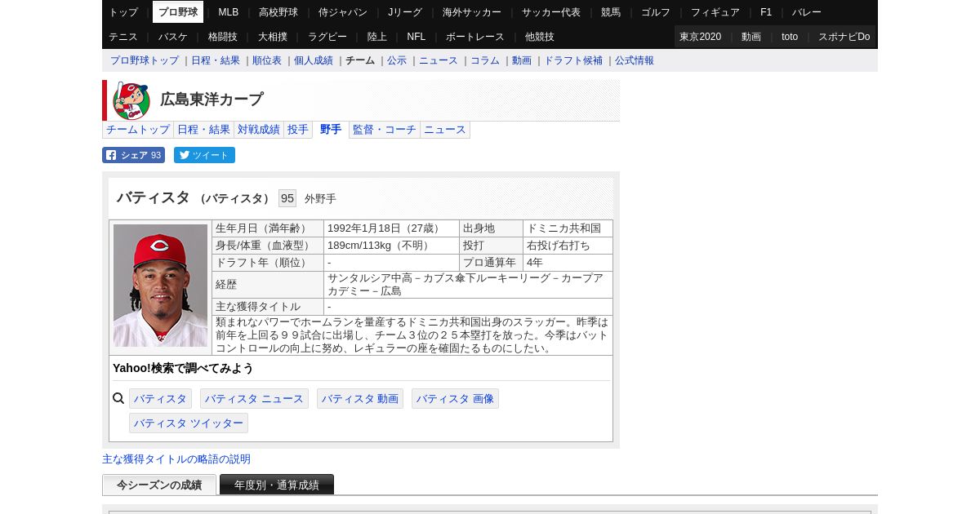The width and height of the screenshot is (980, 514).
Task: Open 大相撲 section
Action: 273,37
